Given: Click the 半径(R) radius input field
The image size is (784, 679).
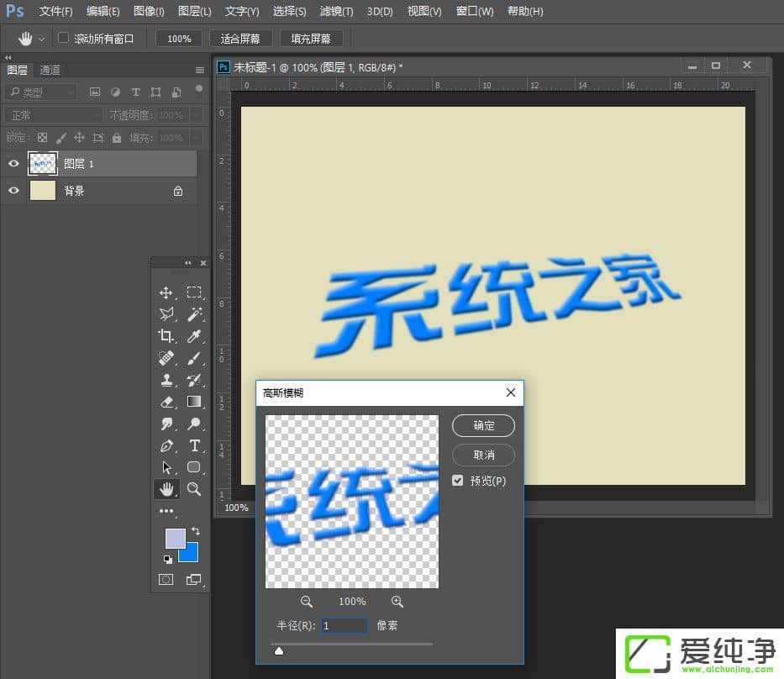Looking at the screenshot, I should point(345,625).
